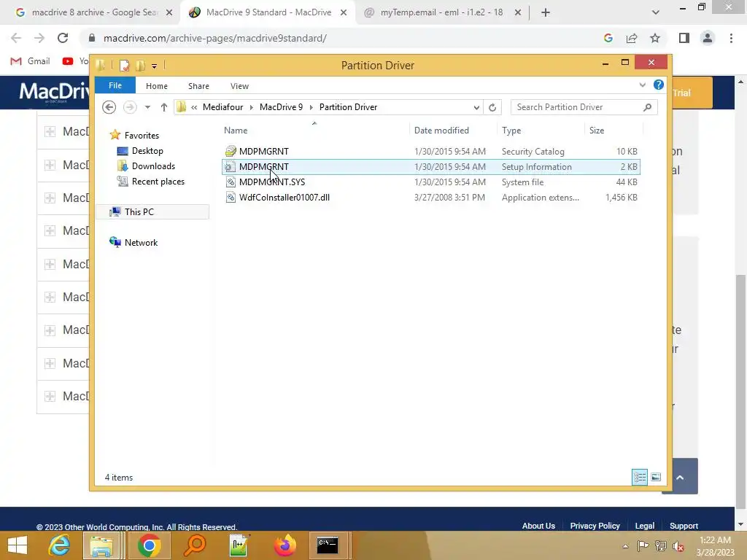This screenshot has height=560, width=747.
Task: Open the recent locations dropdown arrow
Action: point(147,107)
